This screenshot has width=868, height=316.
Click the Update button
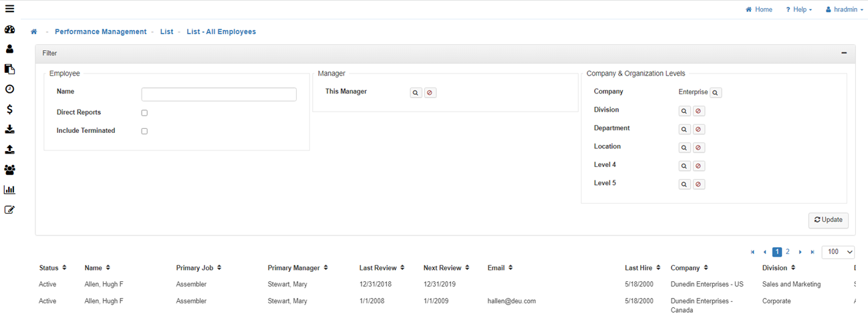click(x=828, y=220)
